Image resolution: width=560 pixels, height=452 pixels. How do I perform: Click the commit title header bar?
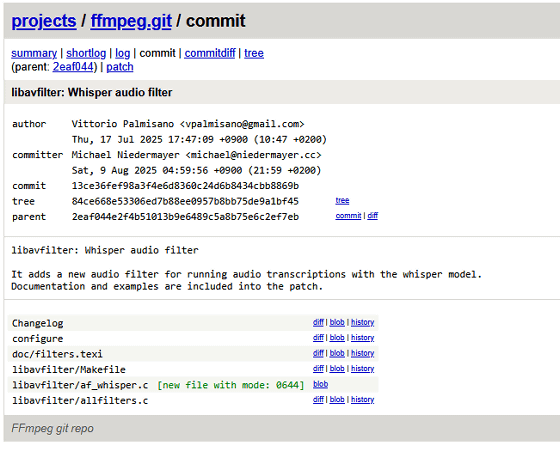pyautogui.click(x=282, y=92)
